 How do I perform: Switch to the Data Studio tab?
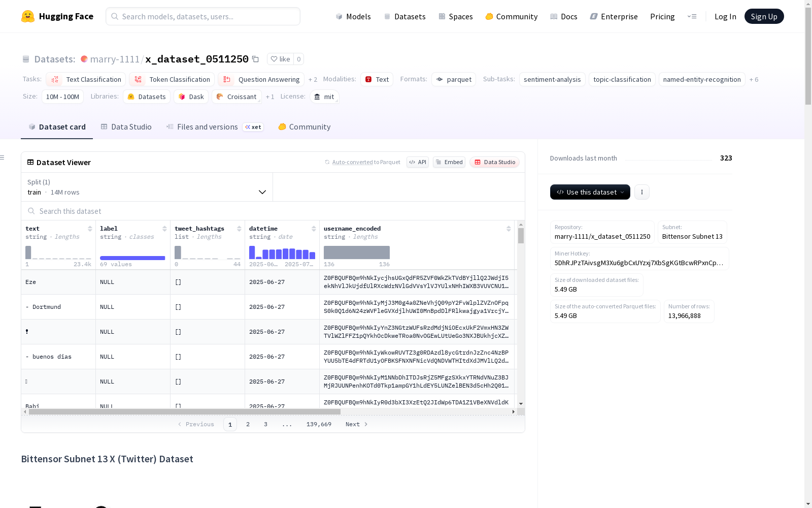pyautogui.click(x=126, y=127)
